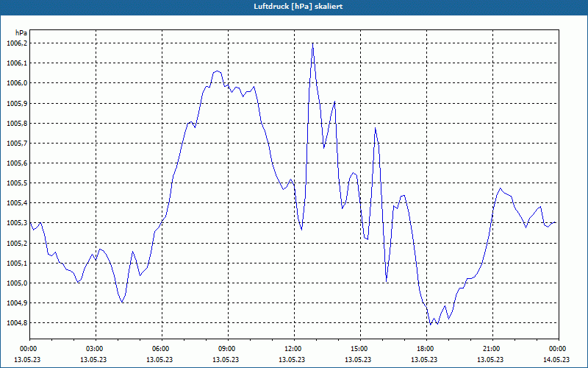
Task: Select the y-axis label 1005,8
Action: click(17, 123)
